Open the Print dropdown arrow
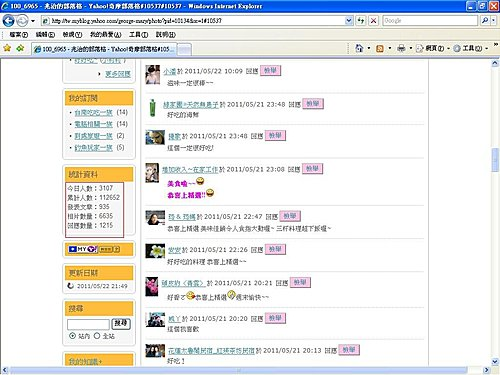The height and width of the screenshot is (375, 500). coord(411,48)
